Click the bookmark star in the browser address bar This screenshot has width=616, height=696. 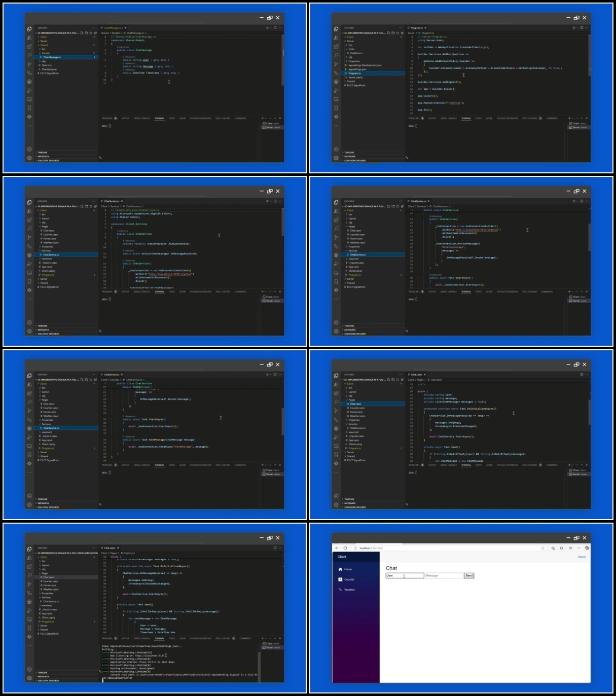pos(543,548)
